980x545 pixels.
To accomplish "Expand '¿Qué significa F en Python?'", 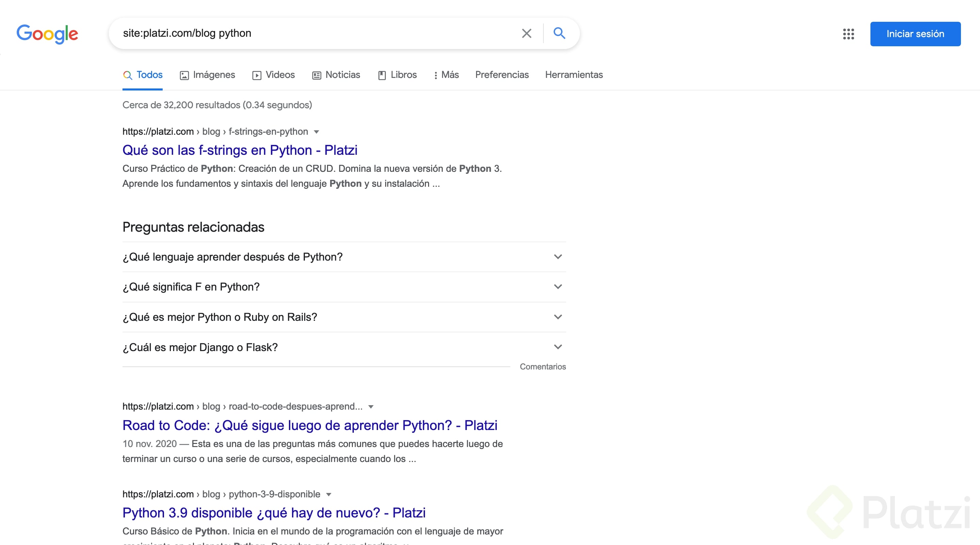I will tap(558, 286).
